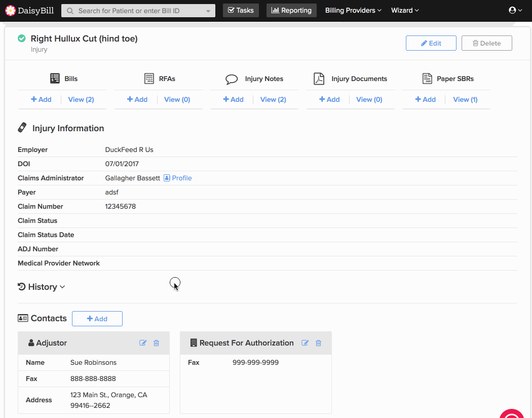This screenshot has height=418, width=532.
Task: Add an Injury Note
Action: click(233, 99)
